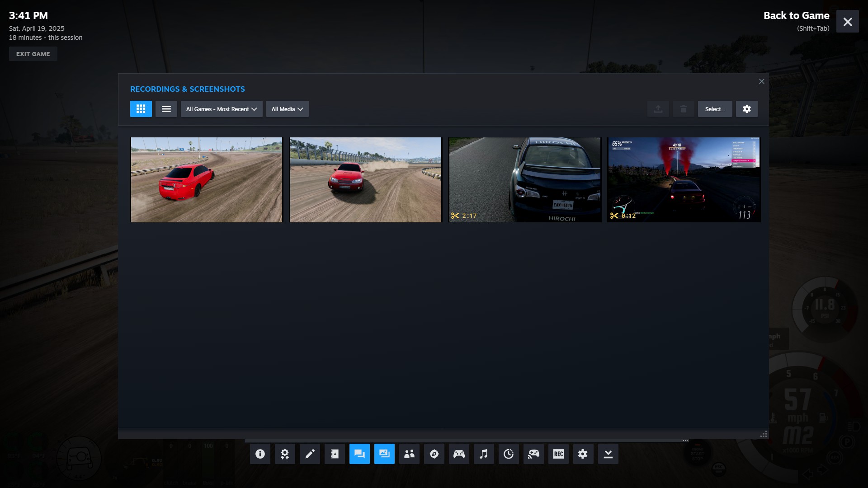Click the 3:41 PM clock text

click(28, 15)
